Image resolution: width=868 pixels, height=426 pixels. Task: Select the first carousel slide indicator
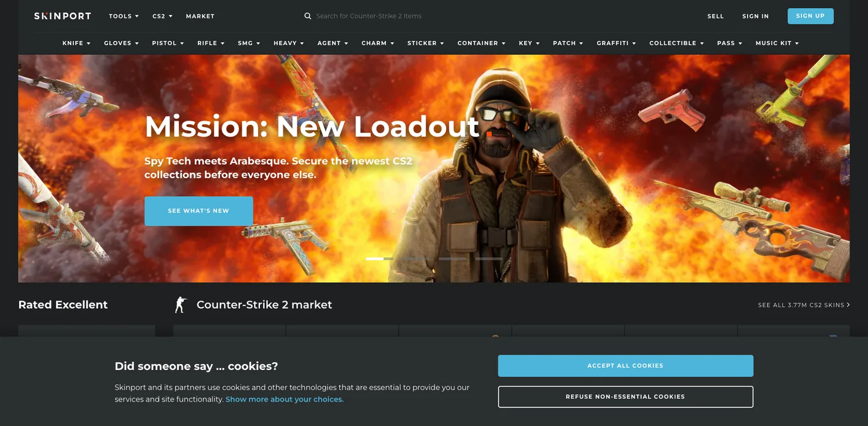[x=380, y=259]
